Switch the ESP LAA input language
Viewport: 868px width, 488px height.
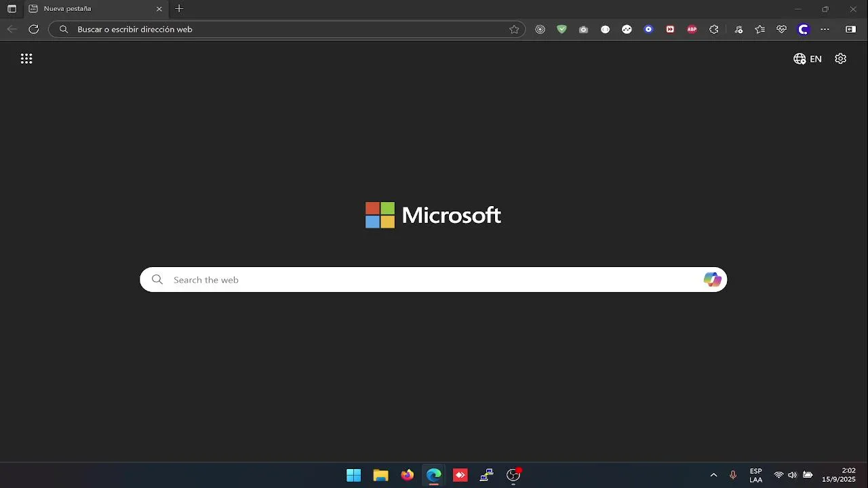point(755,475)
